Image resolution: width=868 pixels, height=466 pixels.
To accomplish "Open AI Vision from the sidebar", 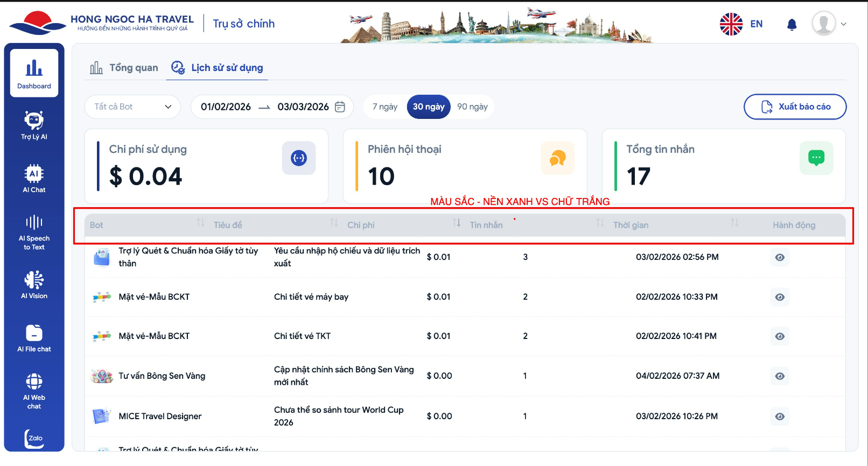I will coord(34,285).
